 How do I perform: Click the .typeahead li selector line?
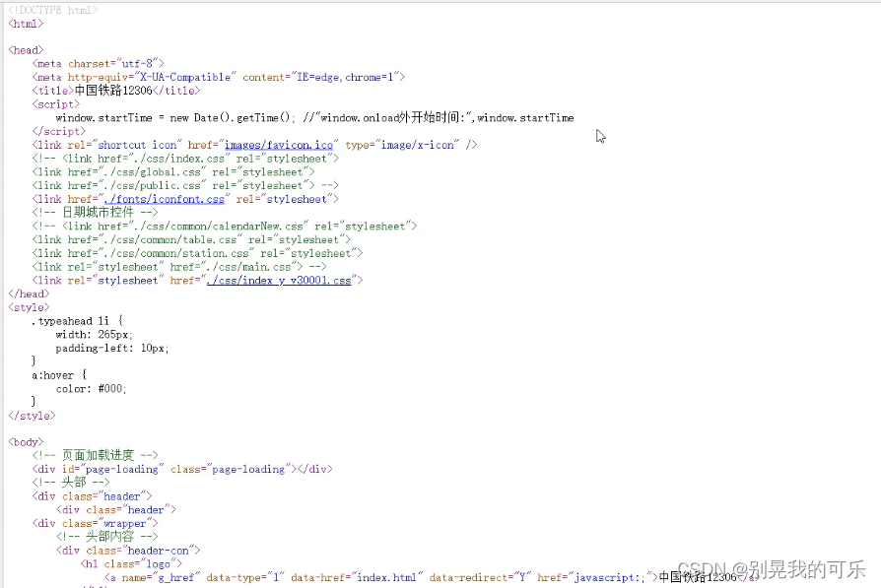tap(77, 321)
